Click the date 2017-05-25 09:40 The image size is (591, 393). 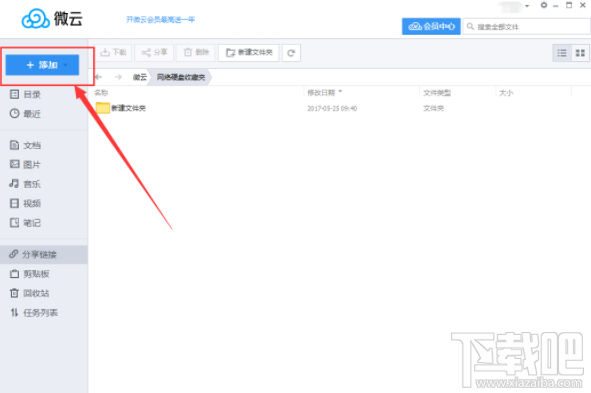click(x=332, y=109)
